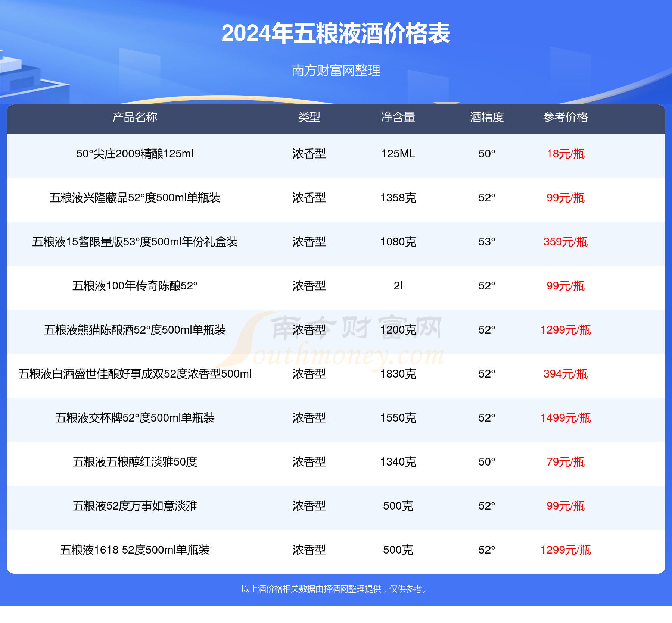Select the alcohol value "53°"
The width and height of the screenshot is (672, 623).
pyautogui.click(x=487, y=242)
